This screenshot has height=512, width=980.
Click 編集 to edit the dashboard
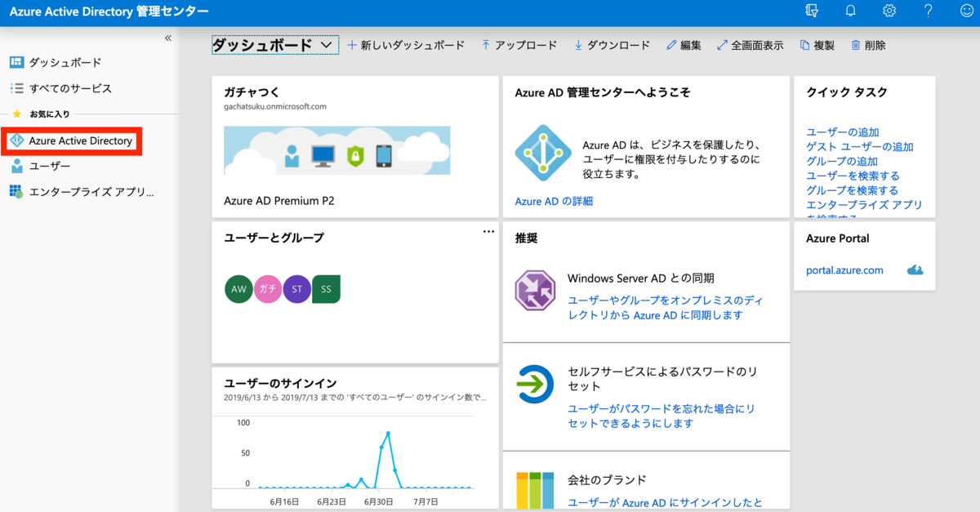coord(684,46)
